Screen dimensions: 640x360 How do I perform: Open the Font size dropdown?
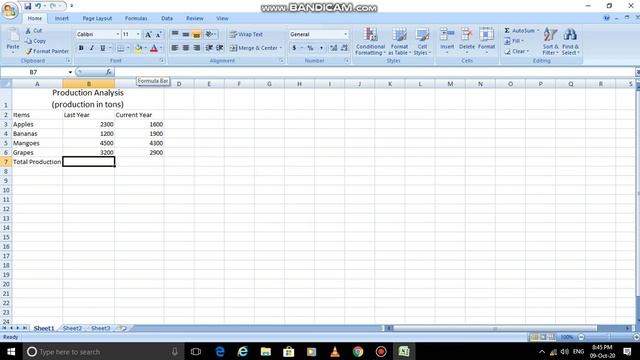tap(138, 34)
